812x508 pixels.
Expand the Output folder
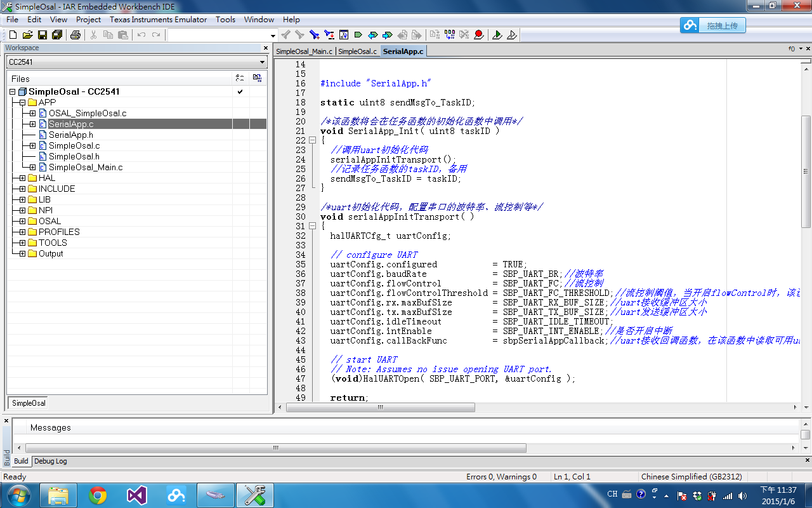tap(22, 254)
